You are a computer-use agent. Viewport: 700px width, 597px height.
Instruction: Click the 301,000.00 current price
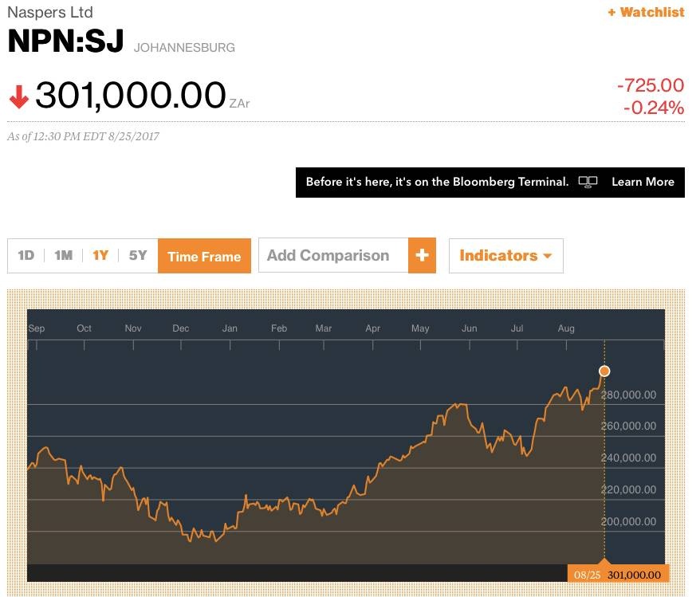[x=131, y=95]
